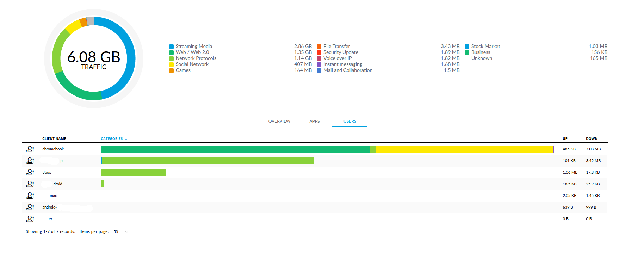Click the user icon in the android- row
The height and width of the screenshot is (272, 644).
click(30, 207)
